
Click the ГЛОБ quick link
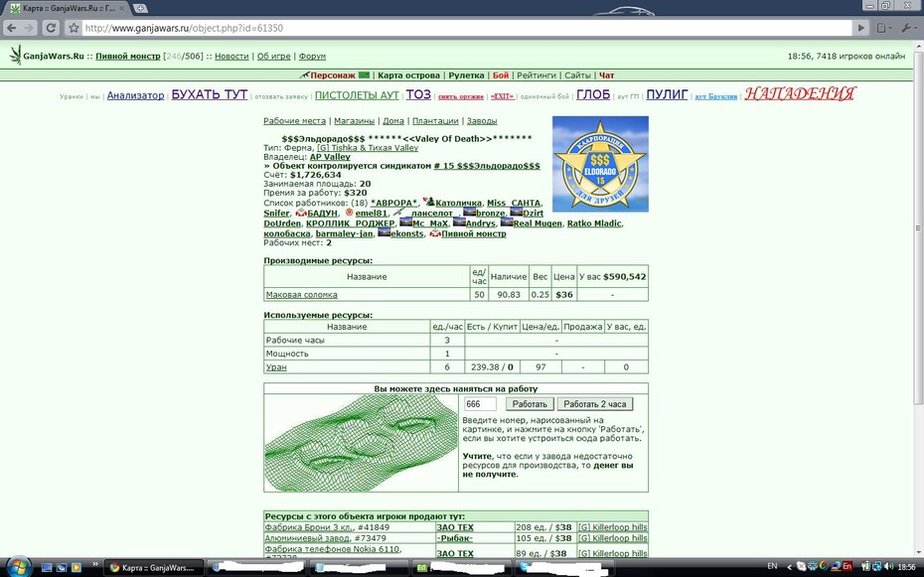point(593,94)
